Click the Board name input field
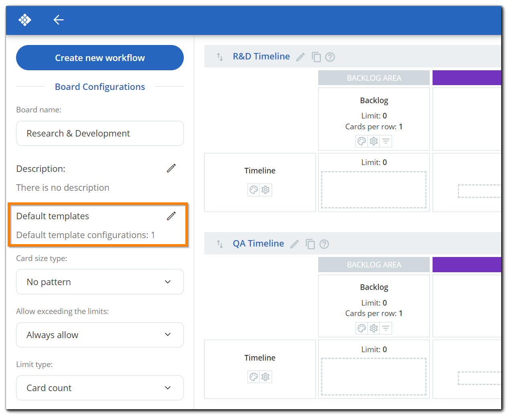The image size is (512, 420). [x=100, y=133]
